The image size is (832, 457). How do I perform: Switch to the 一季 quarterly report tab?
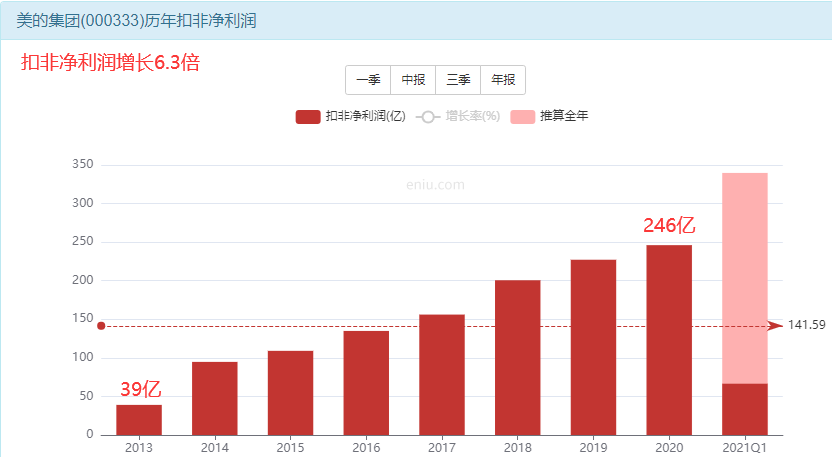click(x=368, y=80)
